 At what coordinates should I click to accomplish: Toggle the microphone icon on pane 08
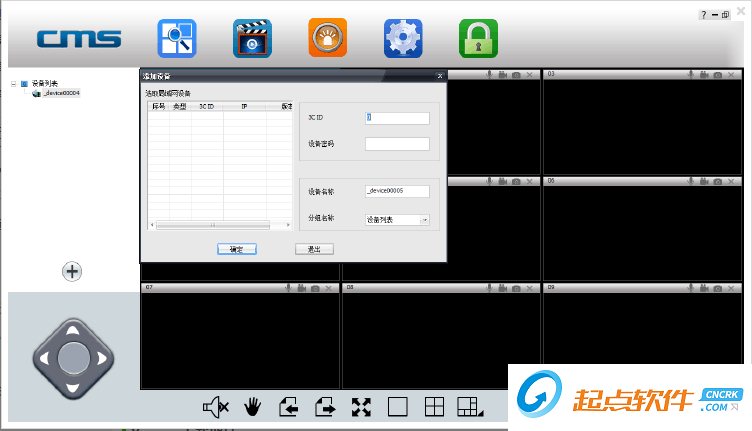pyautogui.click(x=489, y=288)
